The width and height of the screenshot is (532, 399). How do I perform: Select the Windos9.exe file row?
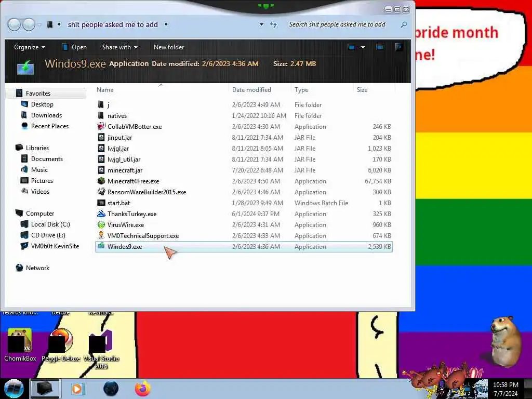(x=244, y=247)
